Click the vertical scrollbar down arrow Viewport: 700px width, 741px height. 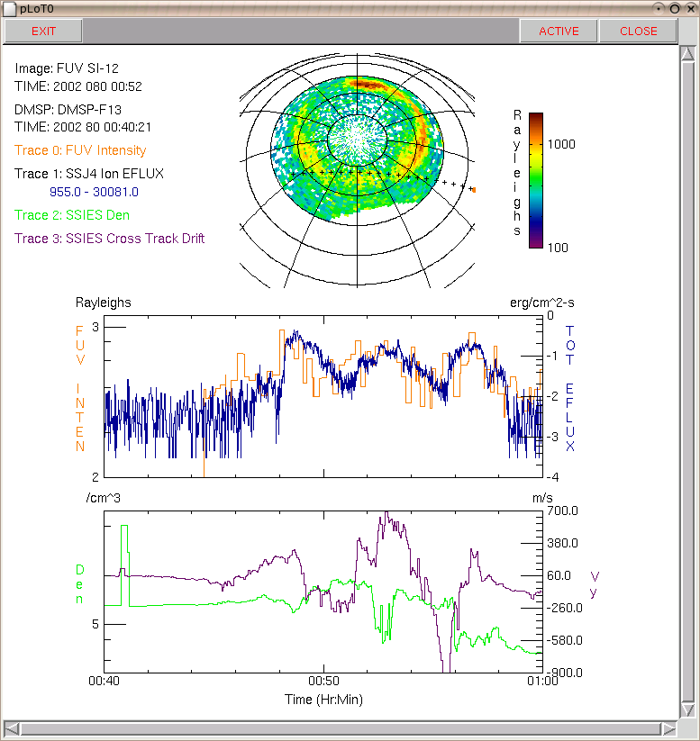point(687,709)
